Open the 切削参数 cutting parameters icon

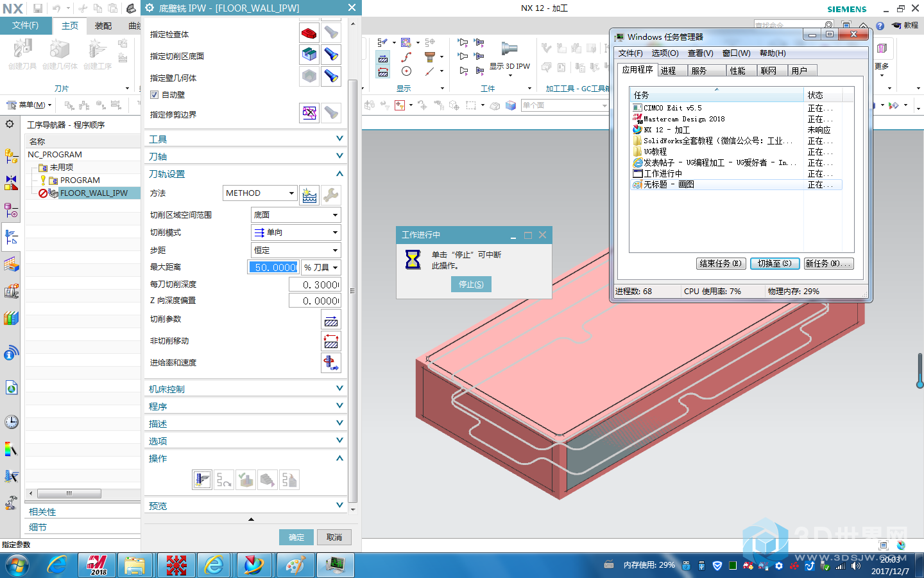331,320
